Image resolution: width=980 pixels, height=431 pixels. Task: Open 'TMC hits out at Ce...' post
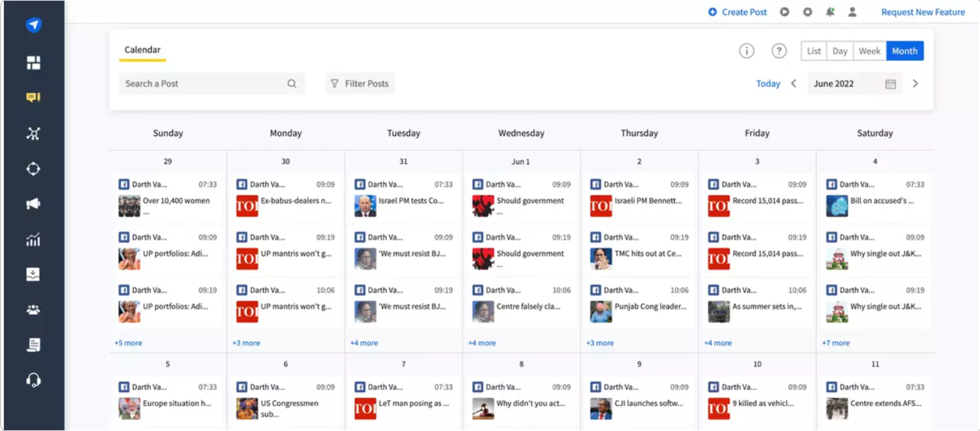click(639, 251)
